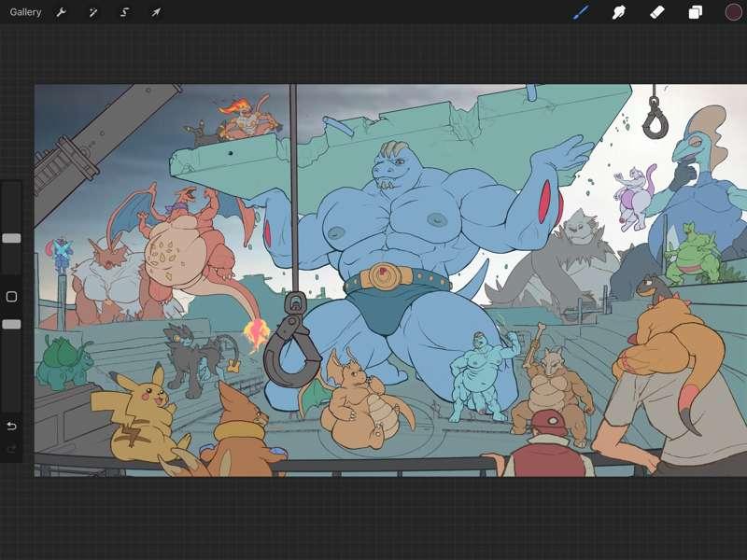The image size is (747, 560).
Task: Select the Eraser tool
Action: 657,12
